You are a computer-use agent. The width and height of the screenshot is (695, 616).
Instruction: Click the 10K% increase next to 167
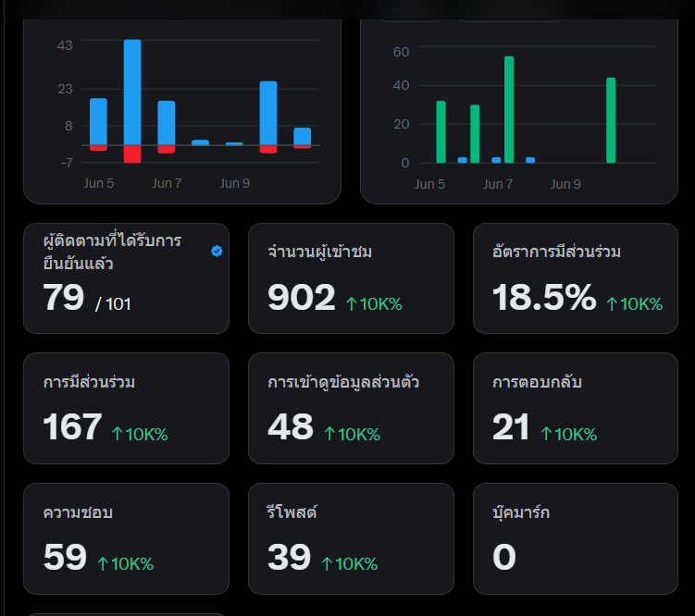click(140, 435)
